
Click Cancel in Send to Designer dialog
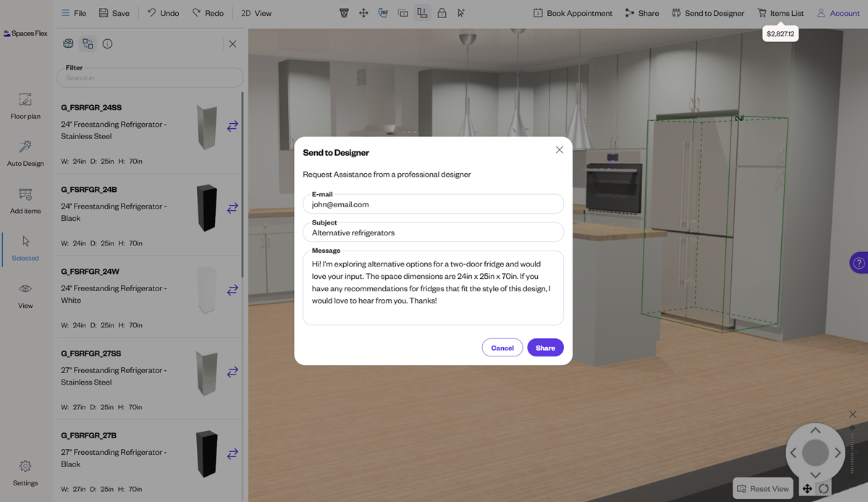tap(502, 348)
